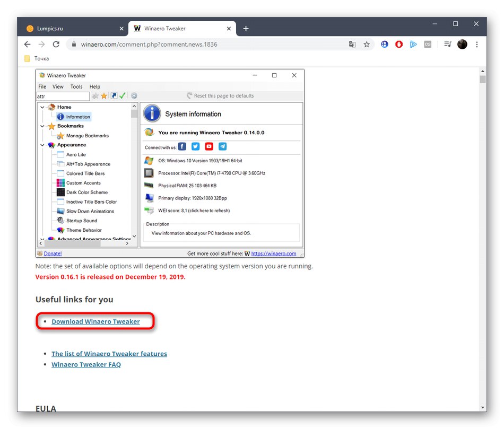Reload the Winaero page
Screen dimensions: 504x429
pyautogui.click(x=56, y=45)
